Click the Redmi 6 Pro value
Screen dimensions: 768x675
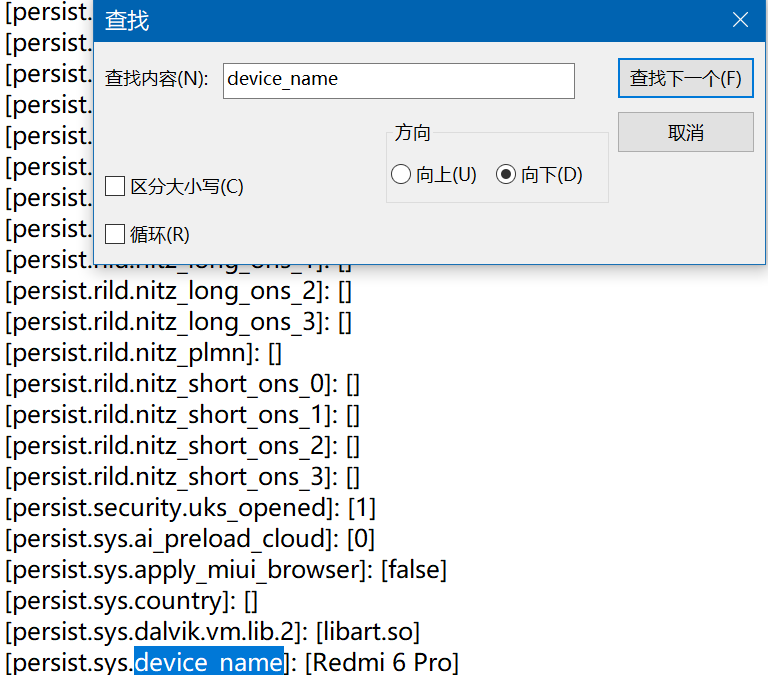point(382,662)
